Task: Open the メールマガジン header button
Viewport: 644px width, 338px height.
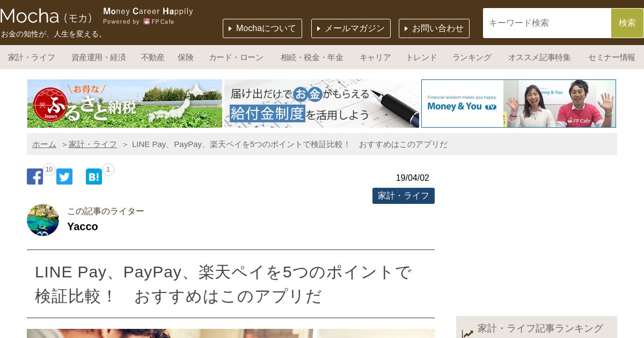Action: [351, 28]
